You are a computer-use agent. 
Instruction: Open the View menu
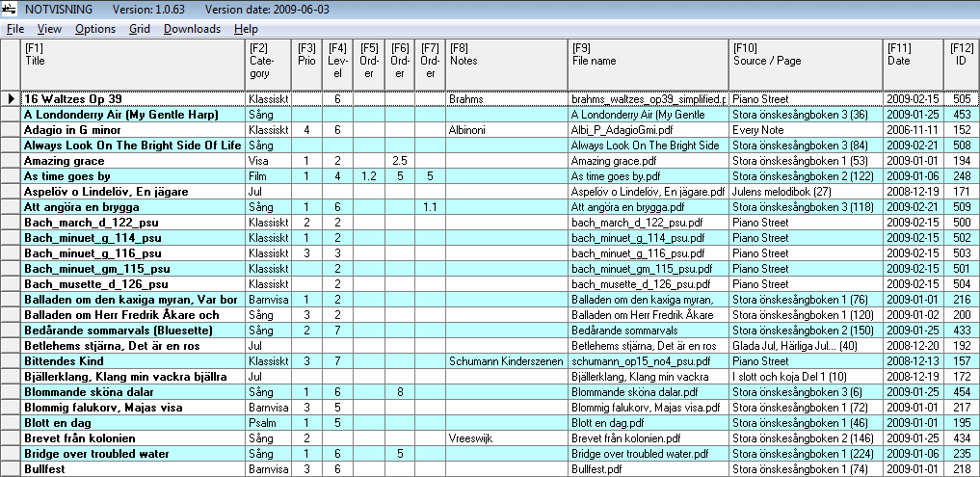(49, 29)
